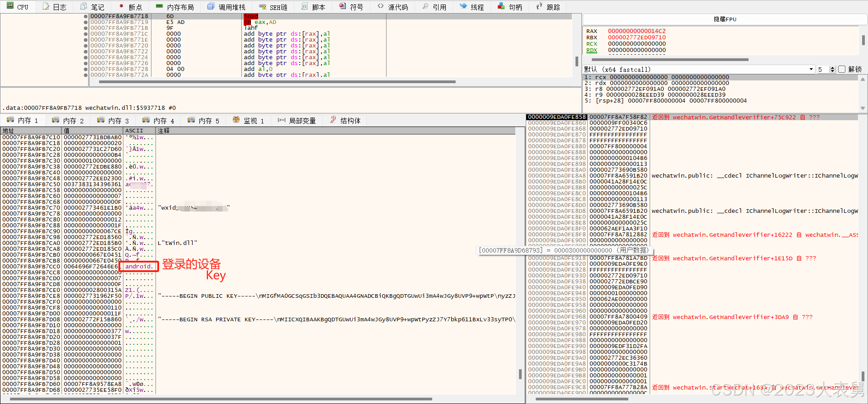Click the ASCII column header in dump
The image size is (868, 404).
coord(140,131)
